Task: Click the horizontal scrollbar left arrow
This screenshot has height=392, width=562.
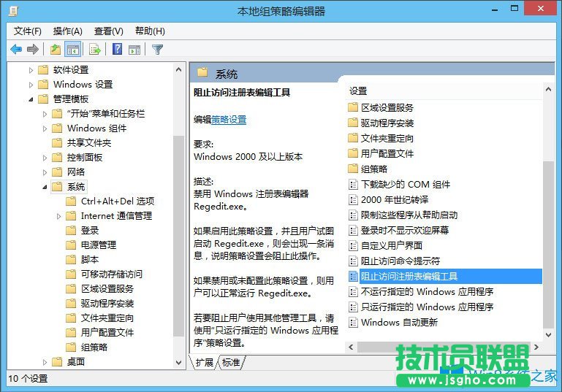Action: click(x=351, y=347)
